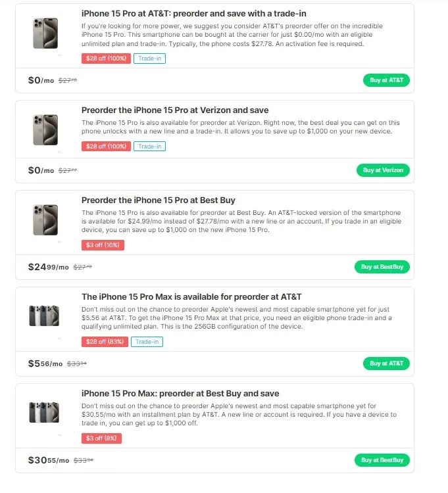The height and width of the screenshot is (493, 448).
Task: Click the Trade-in tag on iPhone 15 Pro Max AT&T deal
Action: click(147, 341)
